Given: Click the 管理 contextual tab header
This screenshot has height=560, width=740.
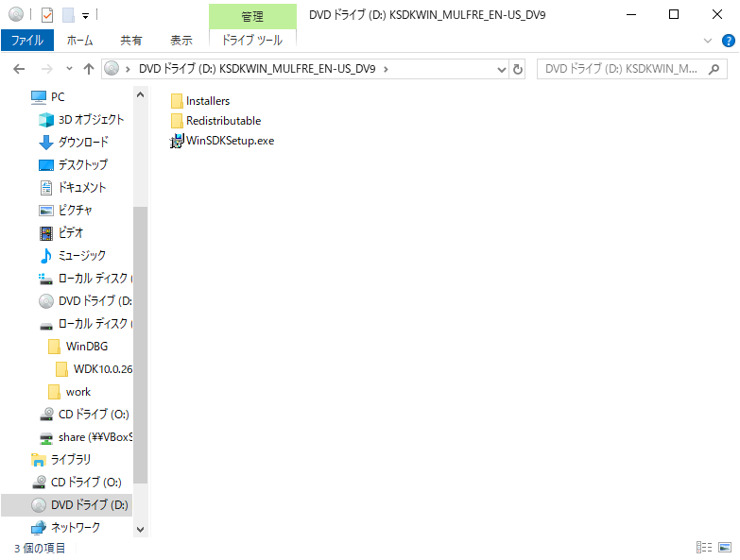Looking at the screenshot, I should [x=252, y=16].
